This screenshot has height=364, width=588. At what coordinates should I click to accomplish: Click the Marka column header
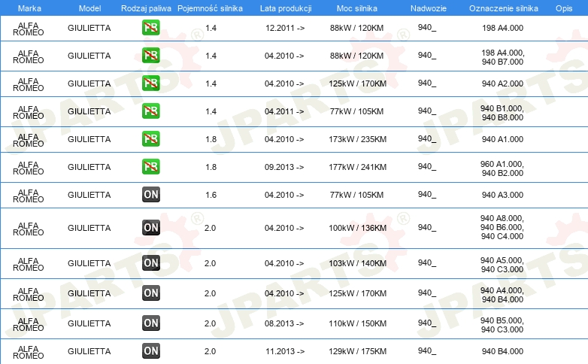[29, 8]
